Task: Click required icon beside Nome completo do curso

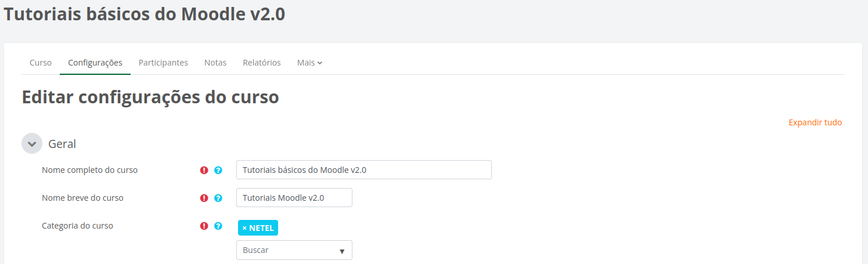Action: pos(204,170)
